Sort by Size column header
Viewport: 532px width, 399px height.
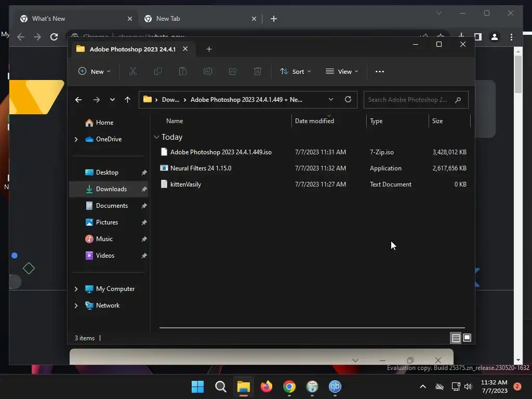pos(437,121)
